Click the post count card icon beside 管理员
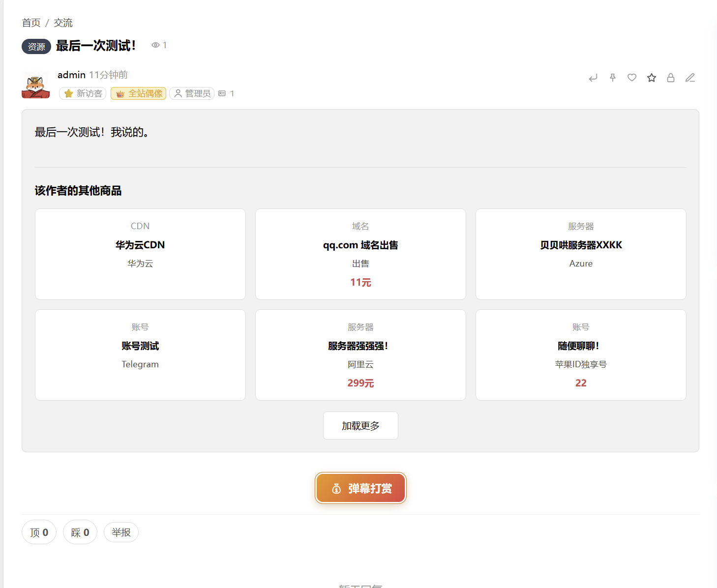Image resolution: width=717 pixels, height=588 pixels. [222, 93]
